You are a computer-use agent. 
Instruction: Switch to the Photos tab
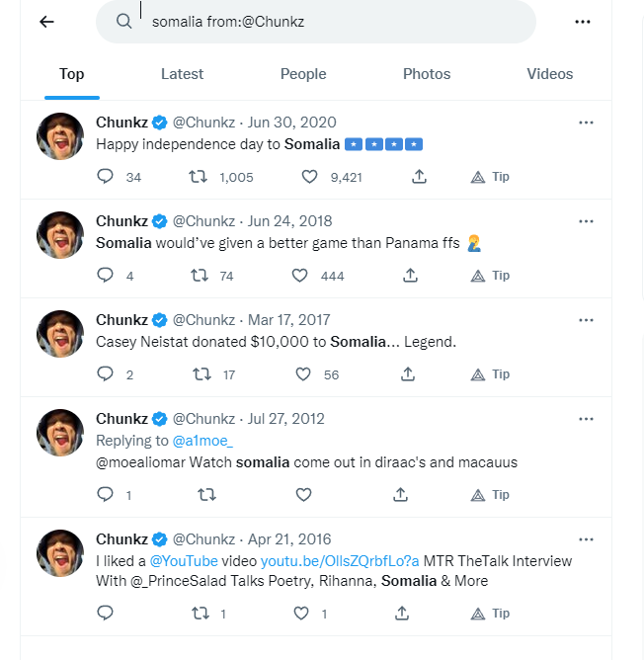point(427,74)
